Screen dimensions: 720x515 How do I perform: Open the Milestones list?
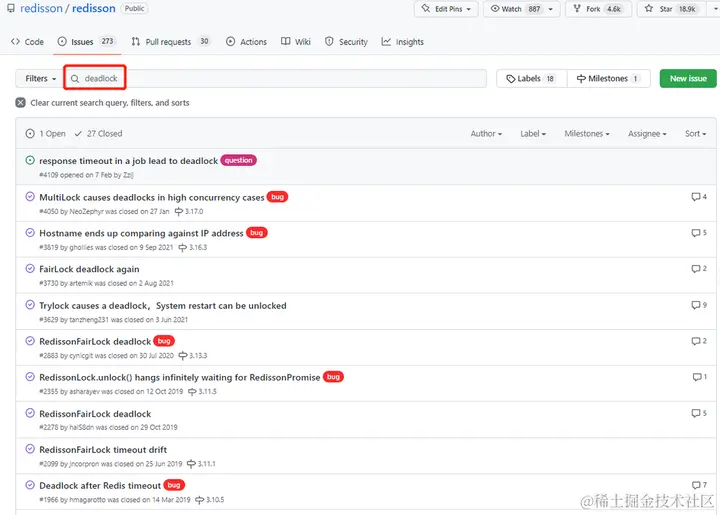608,78
